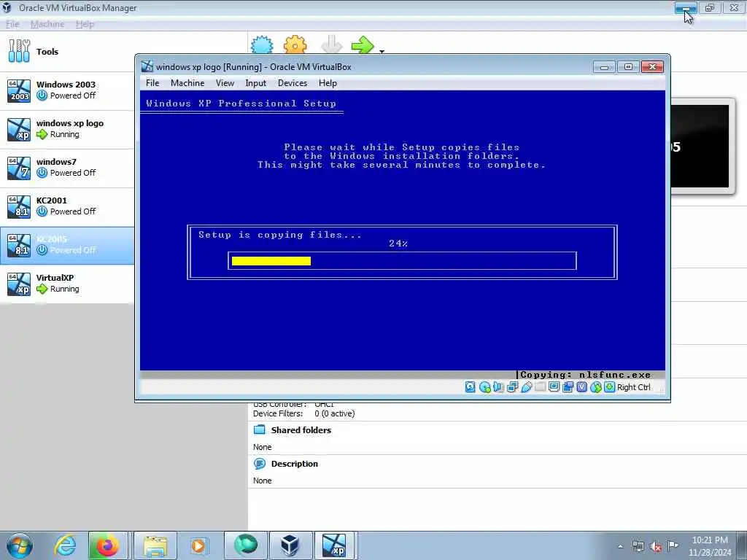Click the optical disk status icon

tap(485, 387)
